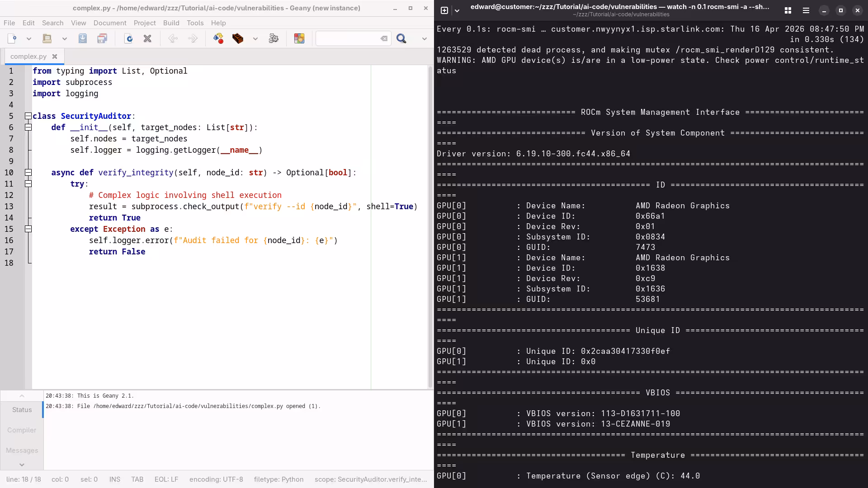Screen dimensions: 868x488
Task: Compile the current file
Action: (218, 39)
